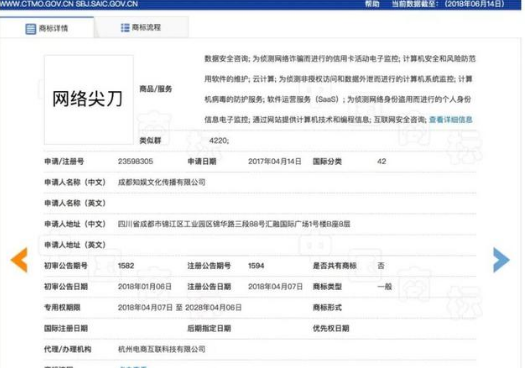Click the 优先权日期 label
The height and width of the screenshot is (368, 525).
click(x=331, y=328)
